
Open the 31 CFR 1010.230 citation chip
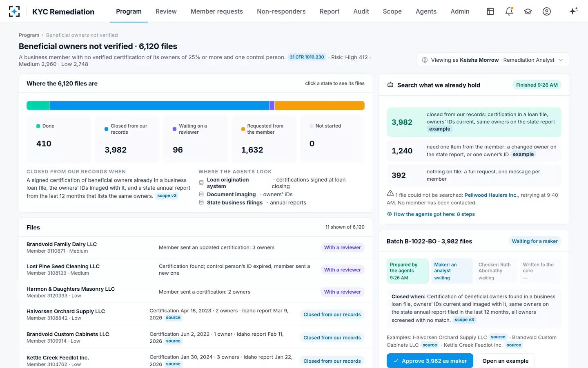point(307,57)
